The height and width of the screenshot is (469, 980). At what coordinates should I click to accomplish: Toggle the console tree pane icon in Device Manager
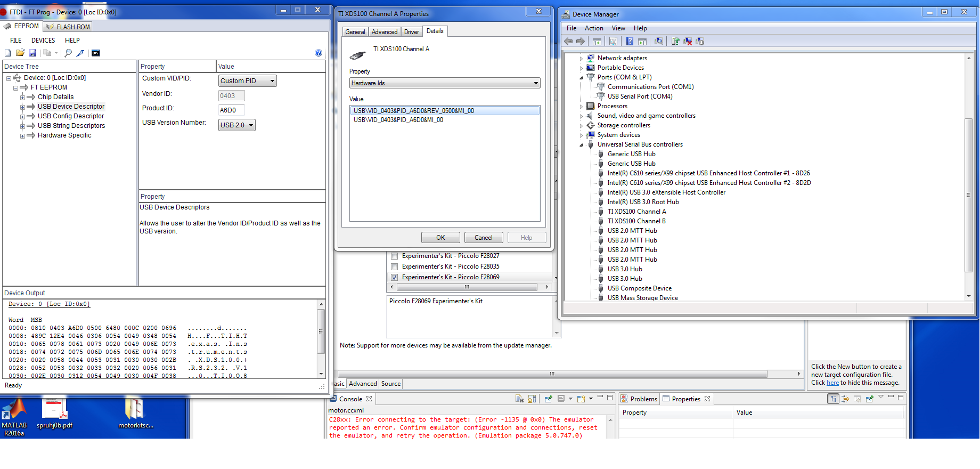click(x=597, y=42)
